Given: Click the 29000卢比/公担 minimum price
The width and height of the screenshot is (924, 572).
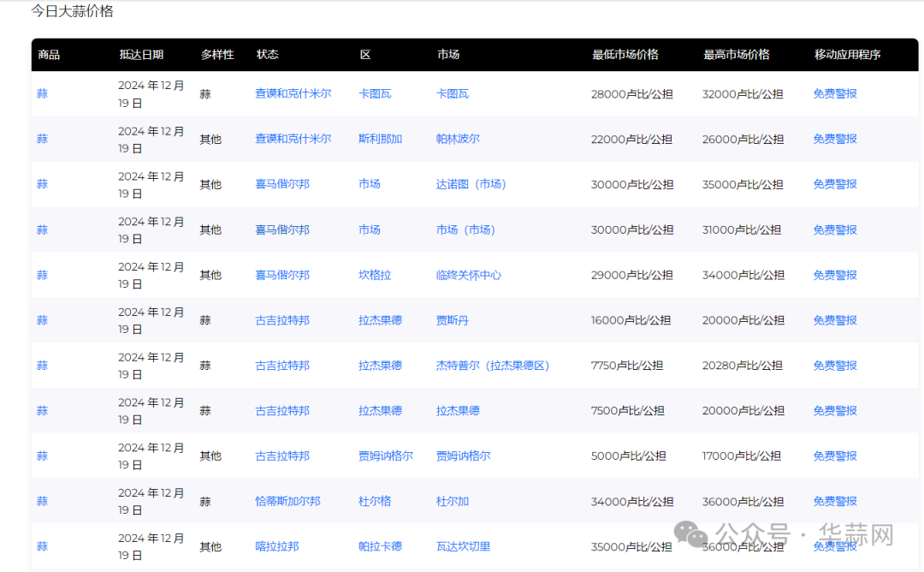Looking at the screenshot, I should (631, 276).
